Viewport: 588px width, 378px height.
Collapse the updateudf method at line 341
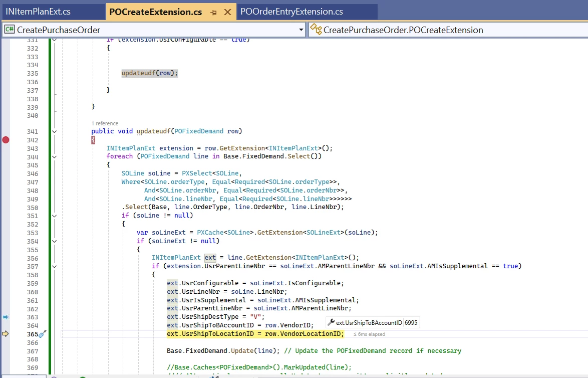(x=54, y=131)
